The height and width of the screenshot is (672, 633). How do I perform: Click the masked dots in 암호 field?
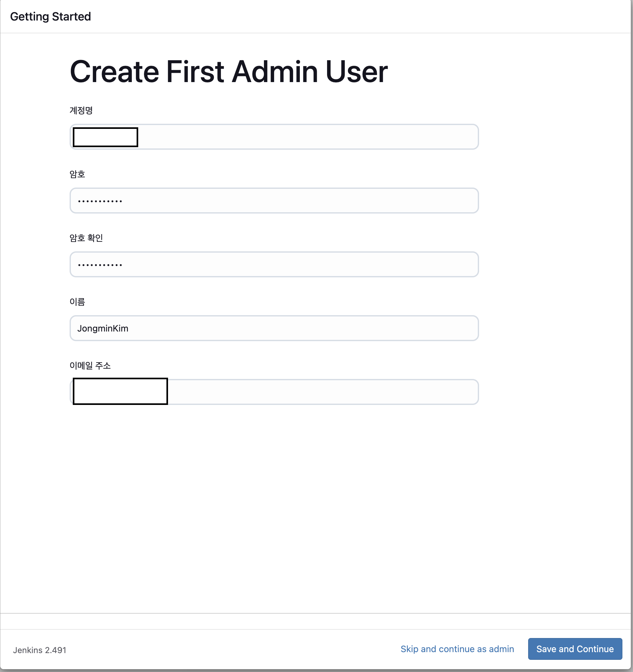pos(100,201)
